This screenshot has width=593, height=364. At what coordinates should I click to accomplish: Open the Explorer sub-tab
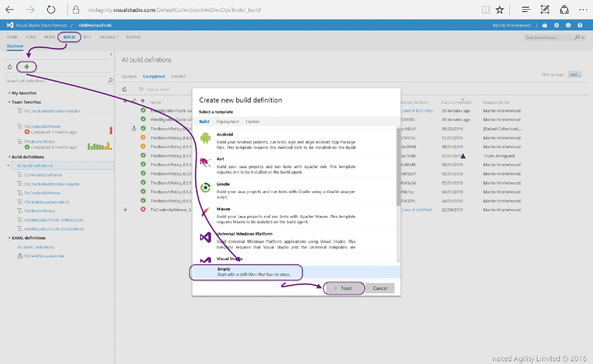tap(15, 46)
